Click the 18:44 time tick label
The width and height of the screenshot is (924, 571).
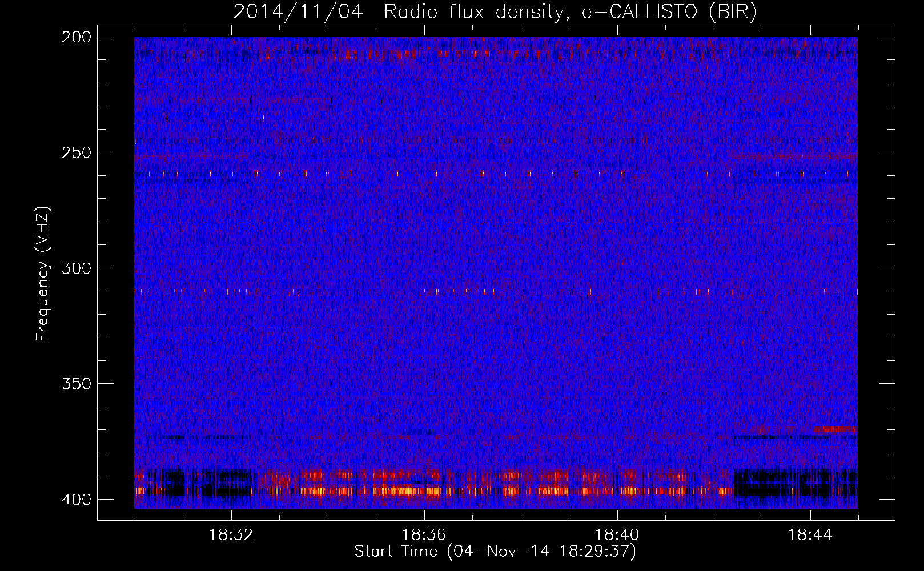[x=810, y=535]
